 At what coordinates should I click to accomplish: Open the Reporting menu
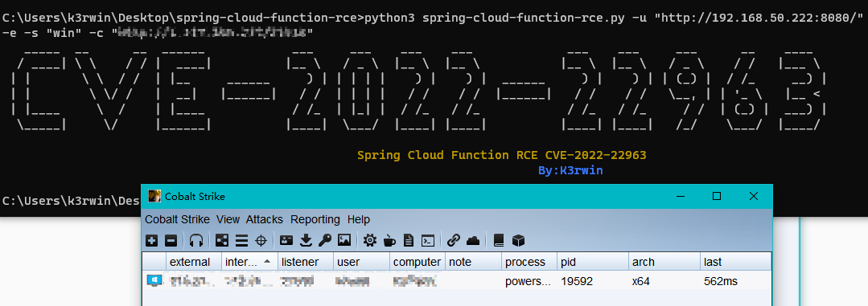[x=315, y=219]
